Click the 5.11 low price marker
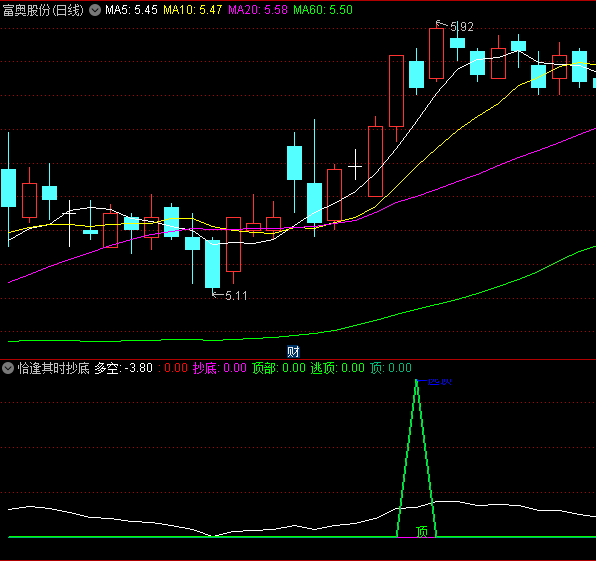The image size is (596, 561). 236,295
